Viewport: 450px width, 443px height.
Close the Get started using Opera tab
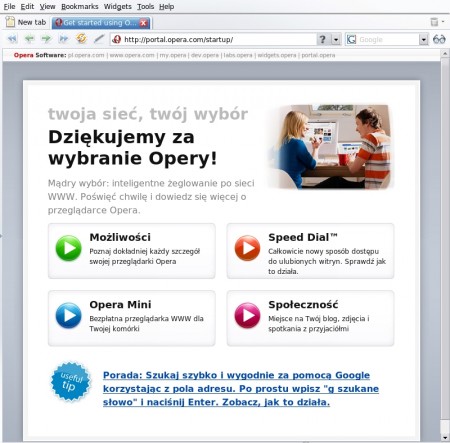point(143,23)
